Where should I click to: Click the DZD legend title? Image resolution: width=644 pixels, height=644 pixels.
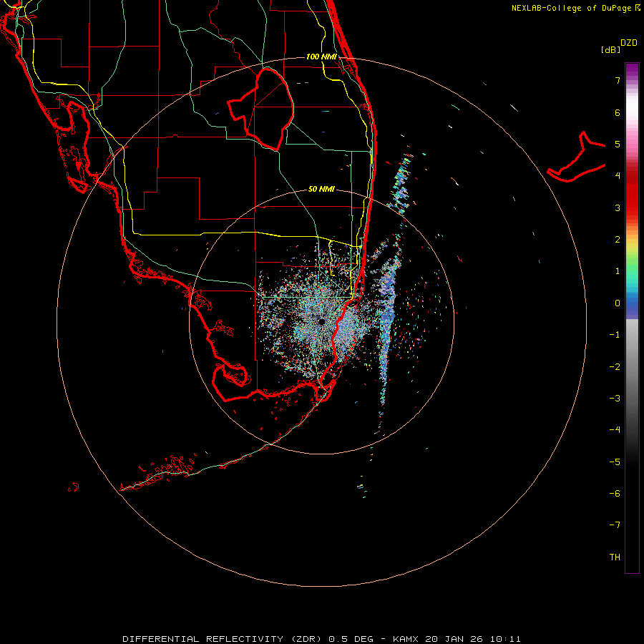(x=629, y=43)
